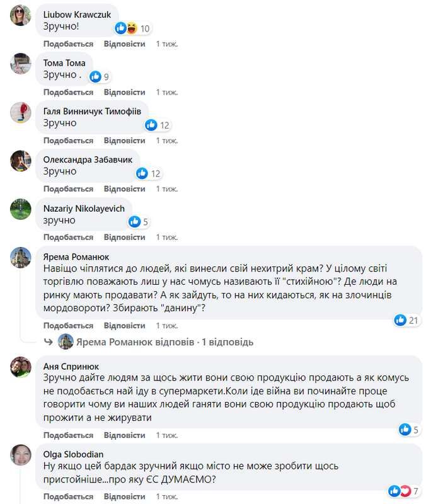This screenshot has height=504, width=426.
Task: Click the like reaction icon on Олександра Забавчик's comment
Action: point(142,173)
